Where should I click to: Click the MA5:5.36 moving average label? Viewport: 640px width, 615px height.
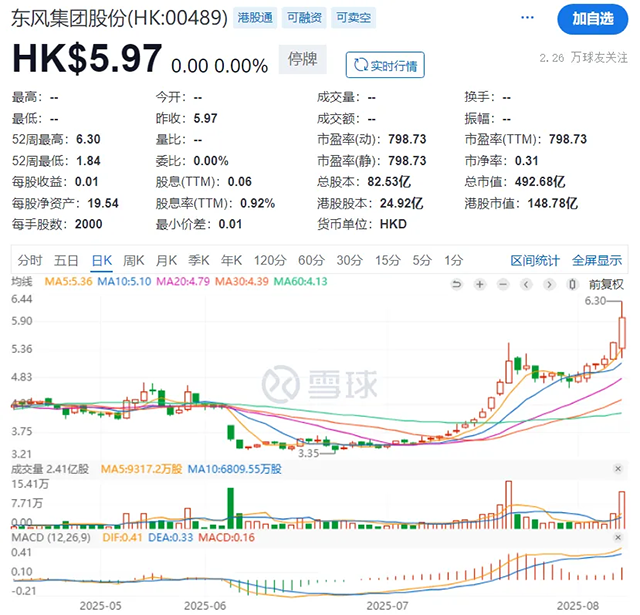click(x=69, y=282)
